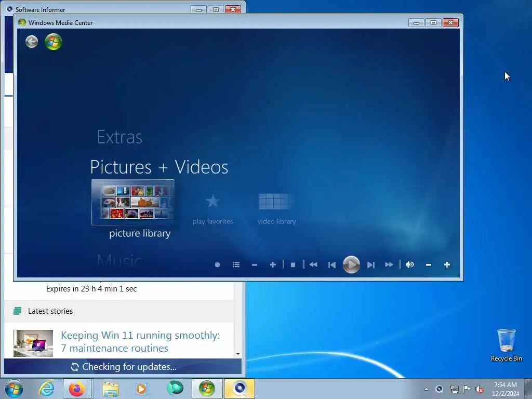Click the Show desktop strip on the taskbar

click(x=528, y=389)
